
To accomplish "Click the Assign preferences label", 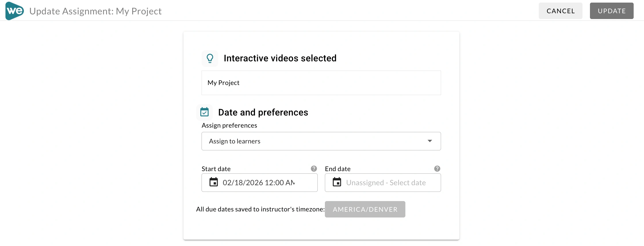I will point(229,125).
